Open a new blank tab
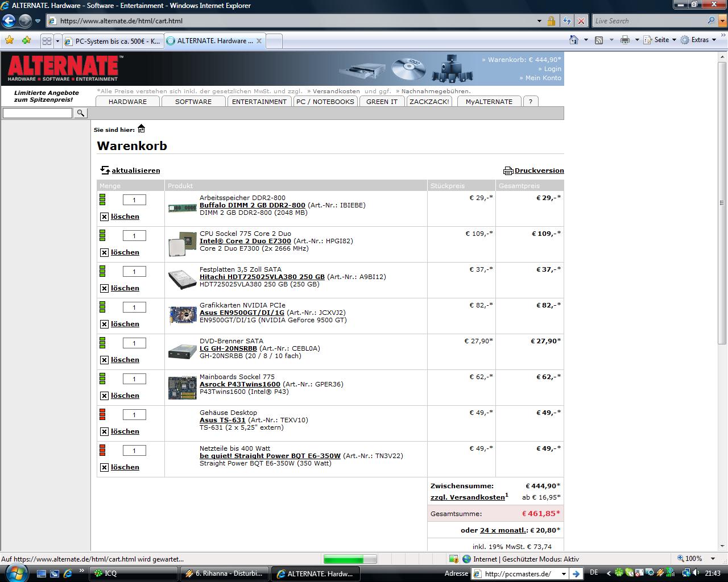The image size is (728, 582). coord(274,41)
